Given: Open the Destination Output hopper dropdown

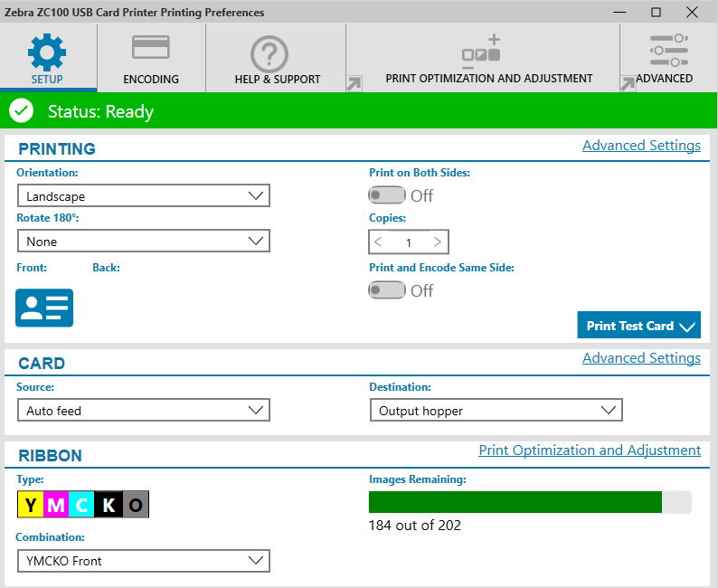Looking at the screenshot, I should (x=496, y=410).
